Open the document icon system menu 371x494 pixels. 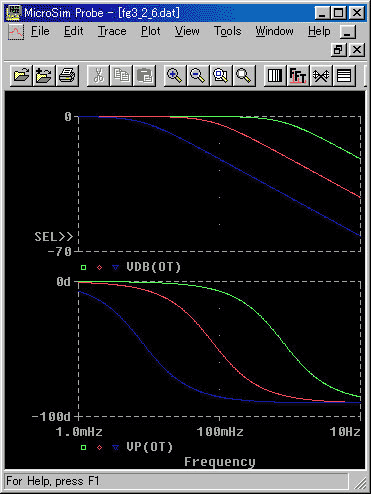tap(15, 32)
